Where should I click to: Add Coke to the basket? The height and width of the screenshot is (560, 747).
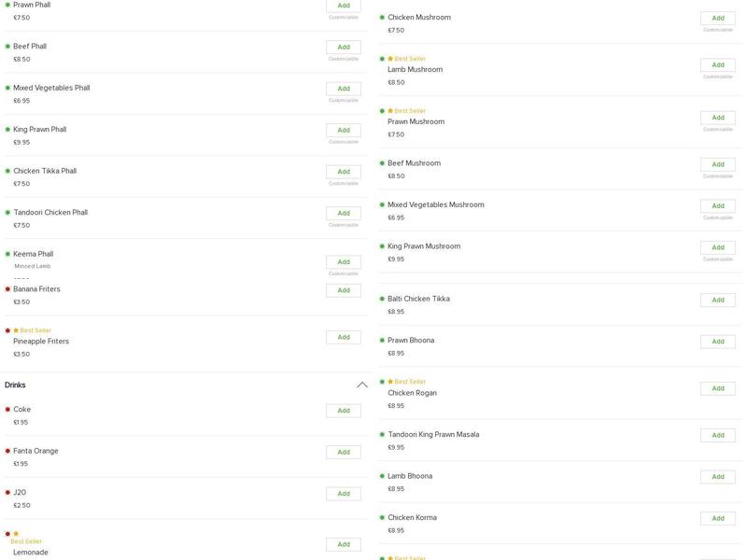(344, 411)
